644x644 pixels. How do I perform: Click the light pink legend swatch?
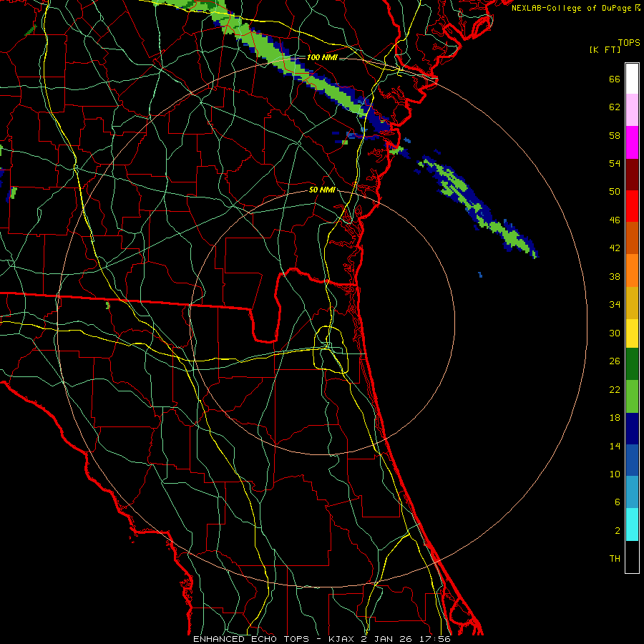click(x=632, y=110)
